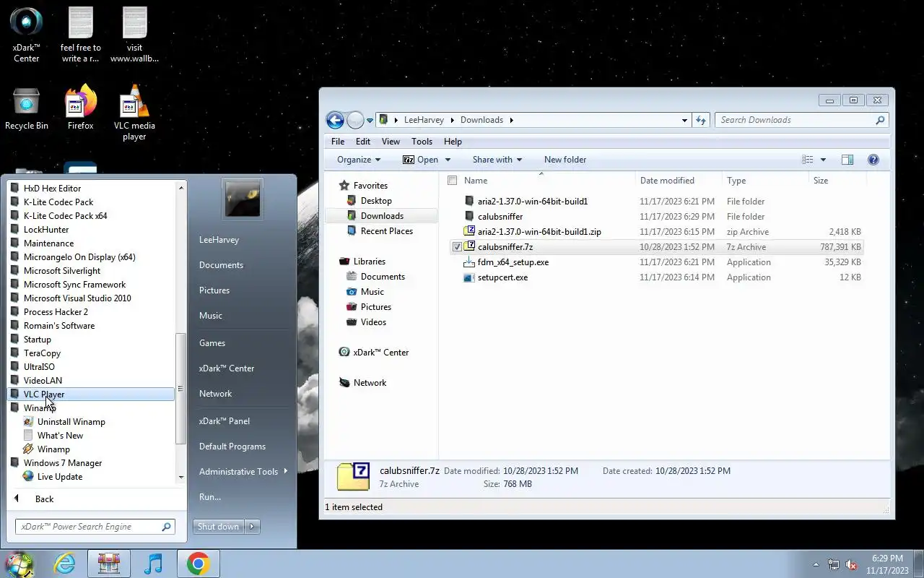Open the 'feel free to write a r...' document icon

(x=80, y=35)
